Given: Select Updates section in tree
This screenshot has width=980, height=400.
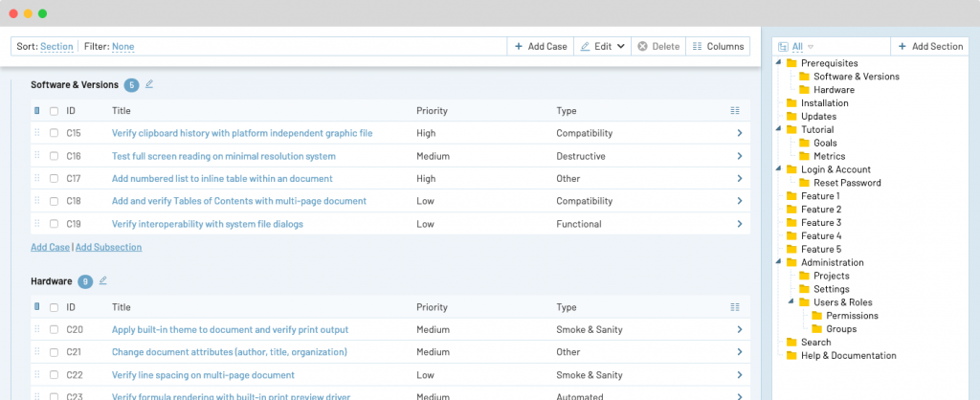Looking at the screenshot, I should tap(819, 116).
